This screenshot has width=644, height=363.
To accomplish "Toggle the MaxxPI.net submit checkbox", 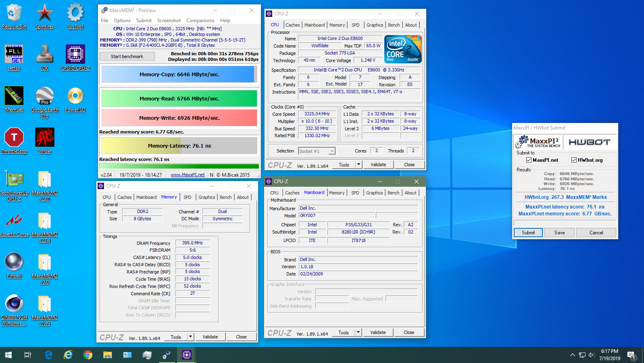I will 529,160.
